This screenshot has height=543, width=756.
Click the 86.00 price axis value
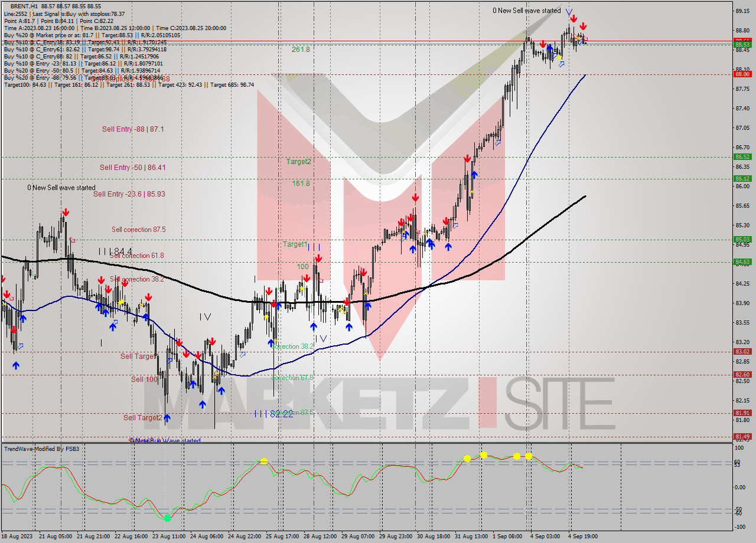tap(742, 186)
